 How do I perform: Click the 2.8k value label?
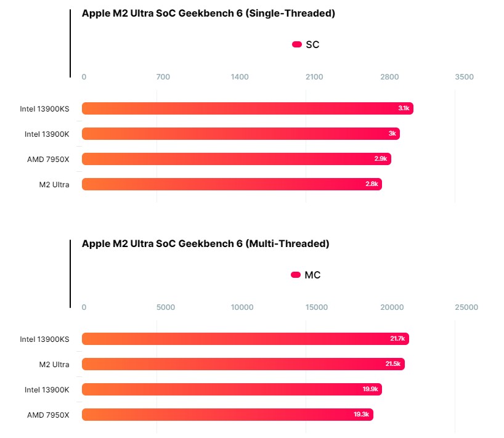373,184
